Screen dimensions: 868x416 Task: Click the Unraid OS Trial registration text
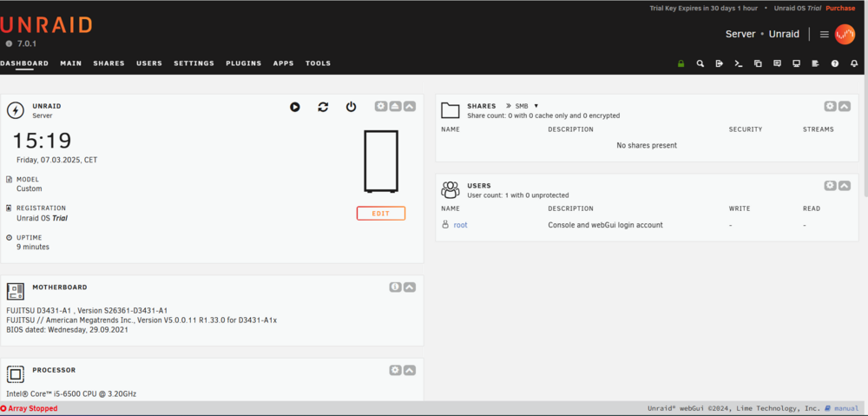coord(42,218)
